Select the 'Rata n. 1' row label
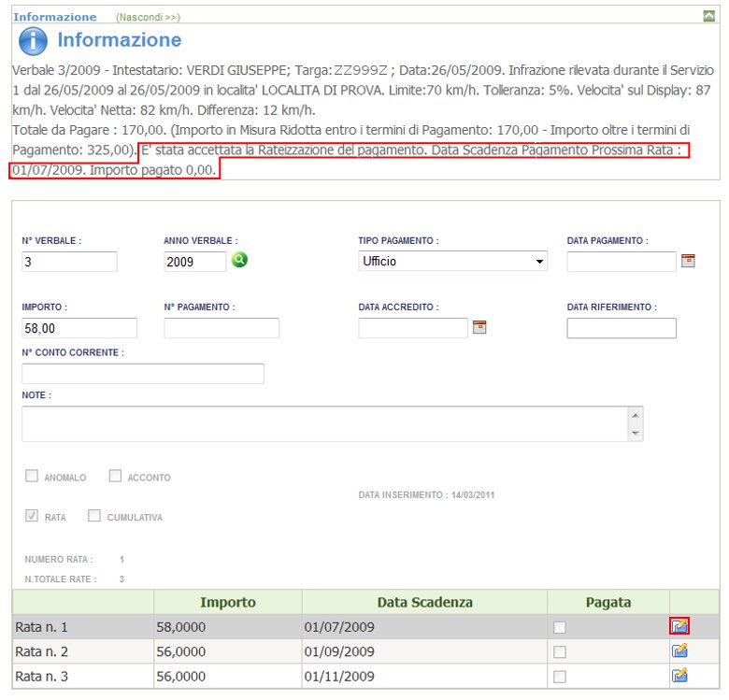This screenshot has width=729, height=700. pyautogui.click(x=41, y=627)
